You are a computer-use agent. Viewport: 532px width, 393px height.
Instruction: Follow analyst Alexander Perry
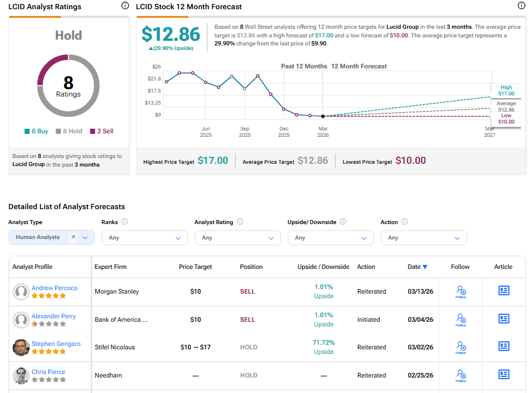[x=460, y=319]
